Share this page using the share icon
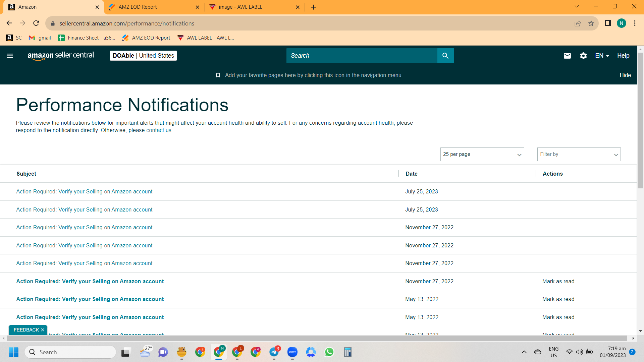 (578, 23)
